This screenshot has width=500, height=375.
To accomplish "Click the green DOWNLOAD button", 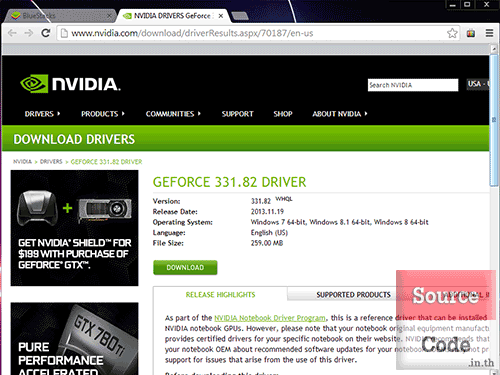I will [x=185, y=268].
